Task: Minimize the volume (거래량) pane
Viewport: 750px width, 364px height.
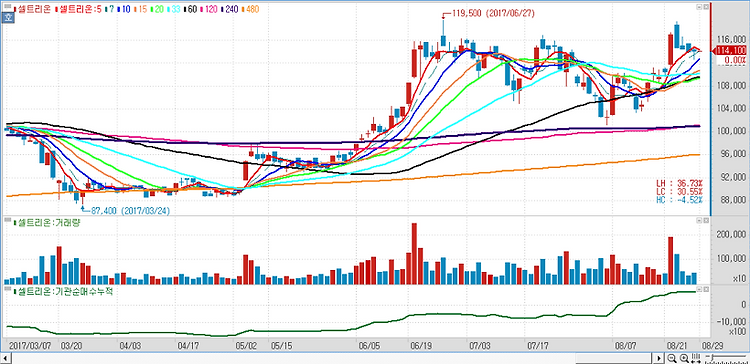Action: [x=699, y=220]
